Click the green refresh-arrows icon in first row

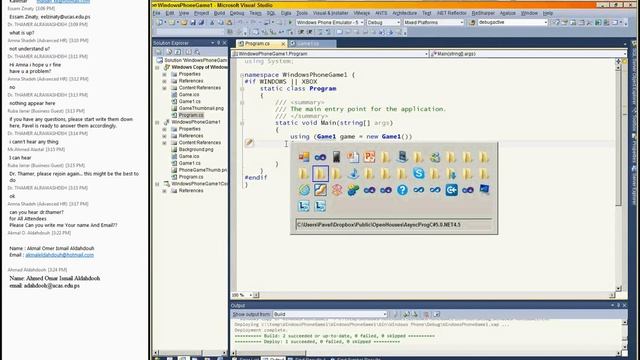(435, 157)
